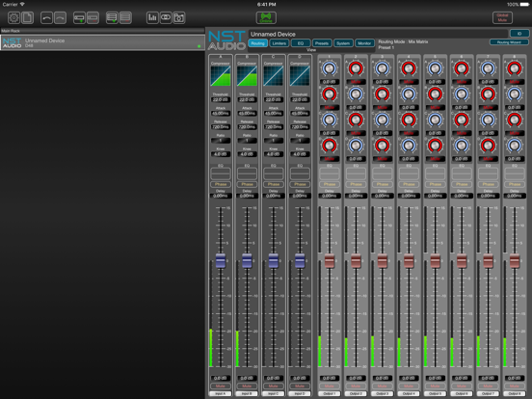Click Output 2 matrix knob for input A
The height and width of the screenshot is (399, 532).
click(x=356, y=68)
